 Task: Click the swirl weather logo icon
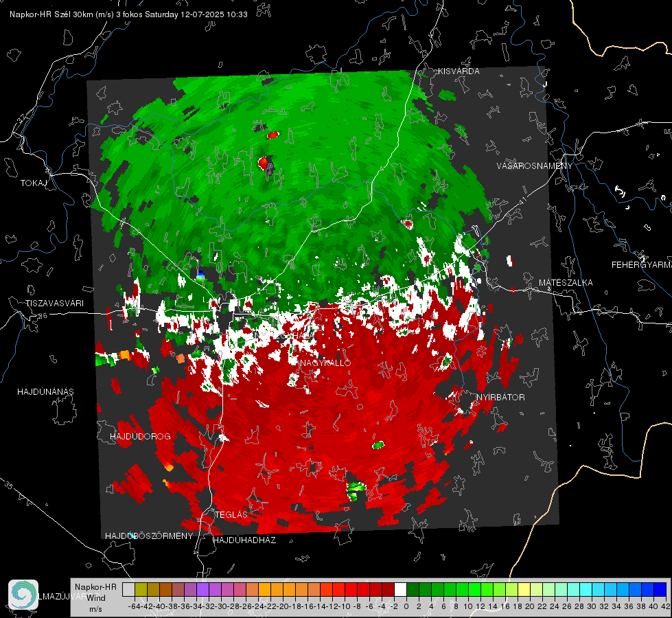coord(23,595)
